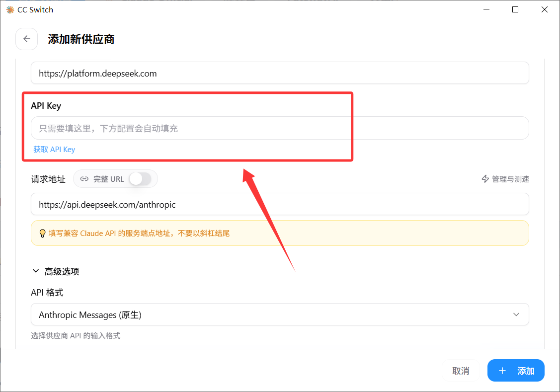560x392 pixels.
Task: Click the link icon beside 完整 URL
Action: click(x=84, y=179)
